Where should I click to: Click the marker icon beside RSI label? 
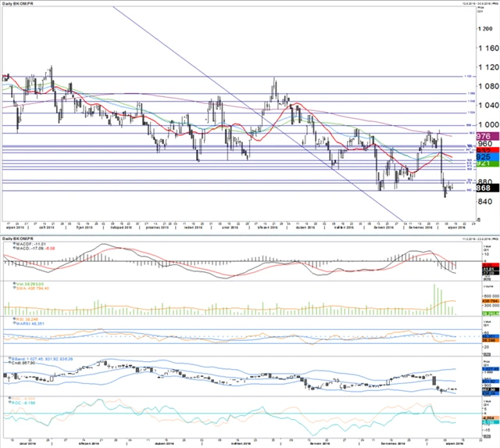pyautogui.click(x=14, y=319)
